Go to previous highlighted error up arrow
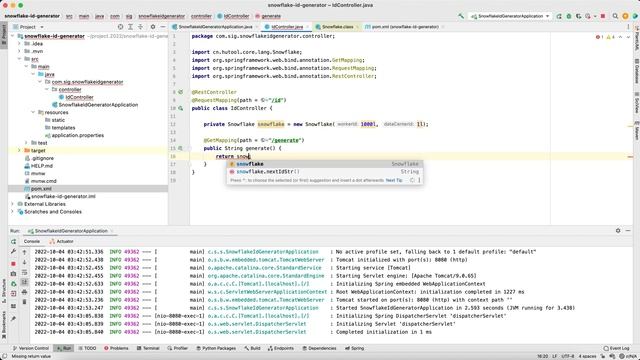The image size is (640, 360). [x=620, y=37]
